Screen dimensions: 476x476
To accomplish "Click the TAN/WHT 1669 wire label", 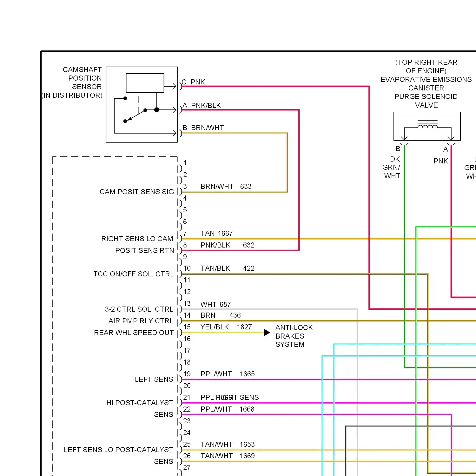I will click(x=228, y=456).
